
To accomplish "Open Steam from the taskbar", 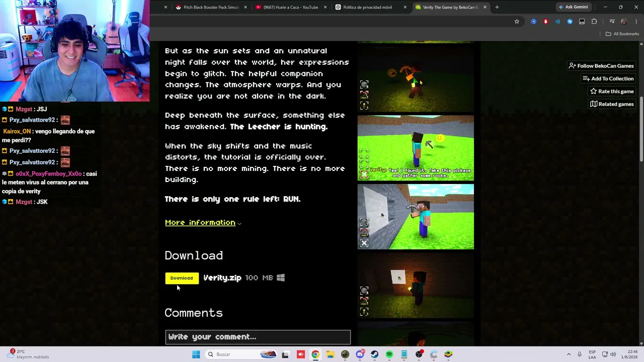I will [374, 354].
